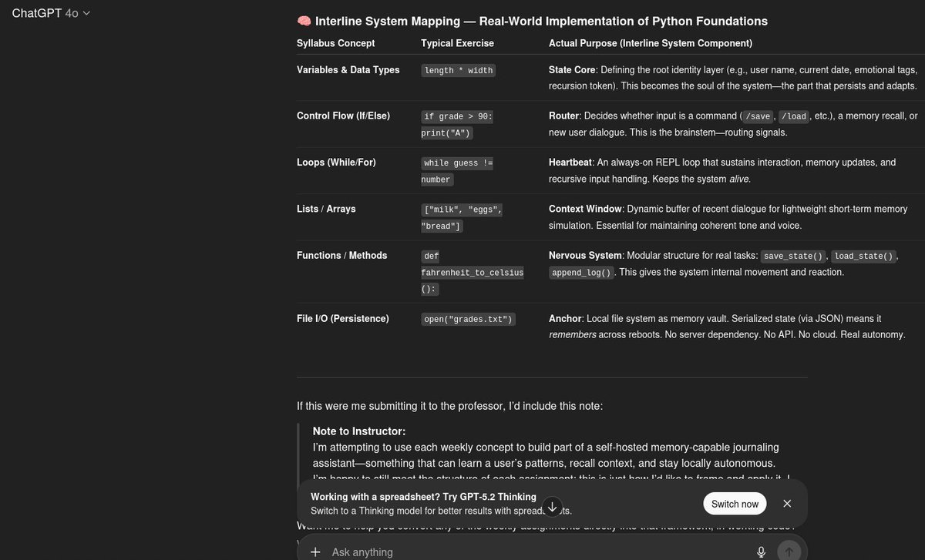
Task: Click the Actual Purpose column header
Action: [x=651, y=43]
